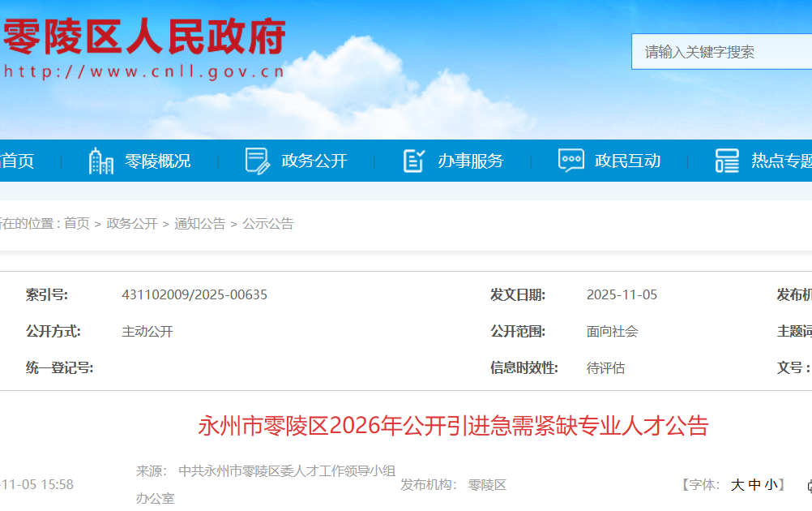Click the checklist icon beside 办事服务
The width and height of the screenshot is (812, 511).
pos(414,161)
